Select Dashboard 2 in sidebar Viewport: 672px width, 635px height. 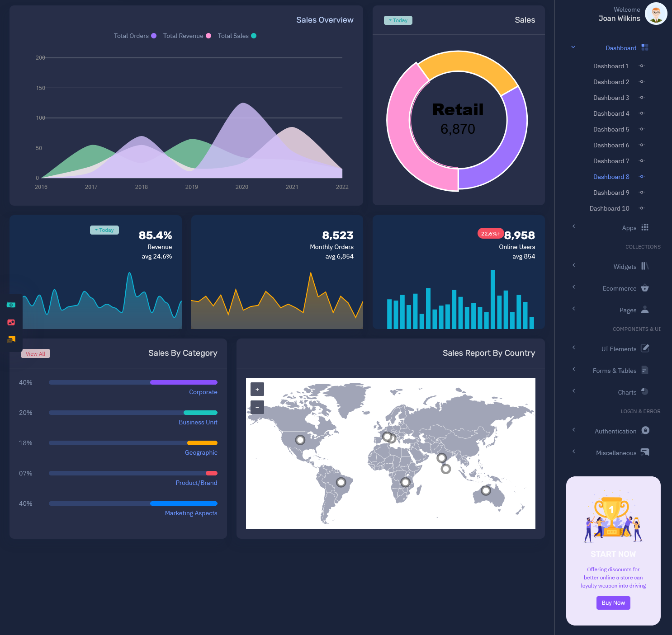611,82
